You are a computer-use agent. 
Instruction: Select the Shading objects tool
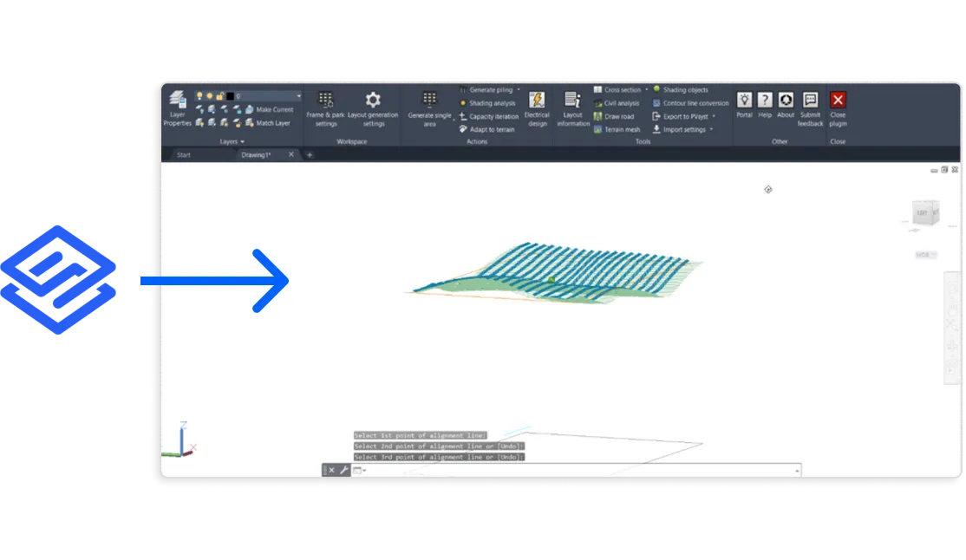[x=680, y=90]
